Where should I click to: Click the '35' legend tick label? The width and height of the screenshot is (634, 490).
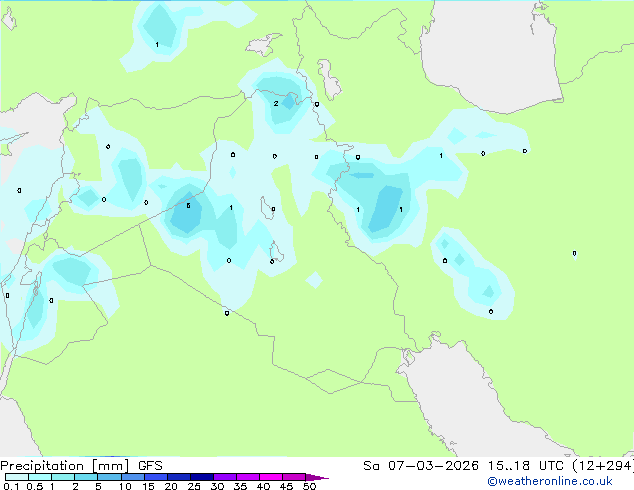click(240, 486)
